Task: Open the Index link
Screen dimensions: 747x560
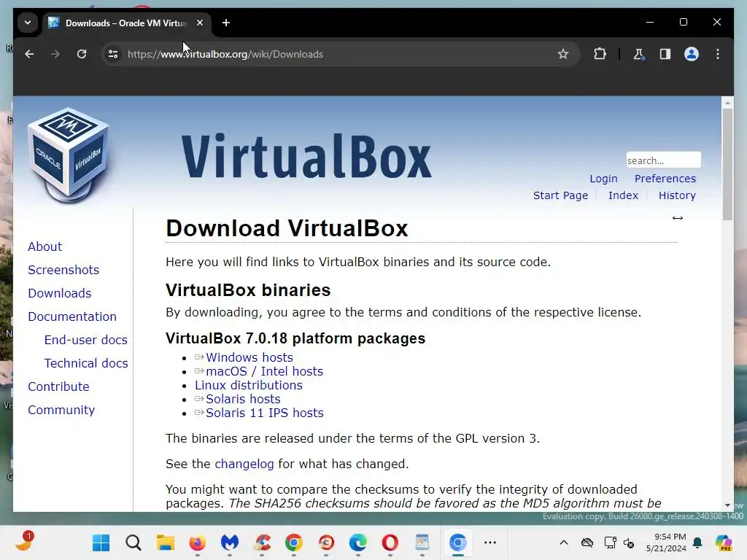Action: [x=623, y=195]
